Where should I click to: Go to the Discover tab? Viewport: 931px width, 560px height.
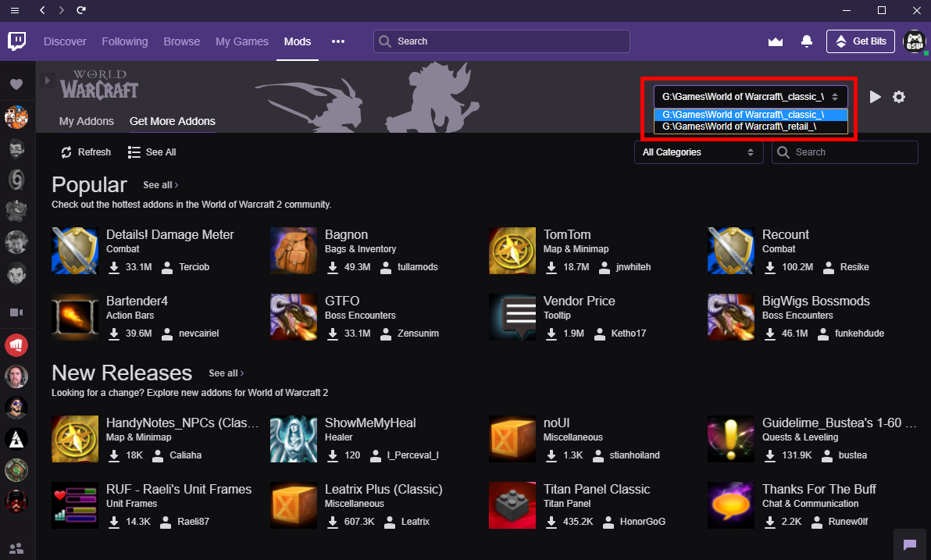(x=65, y=41)
